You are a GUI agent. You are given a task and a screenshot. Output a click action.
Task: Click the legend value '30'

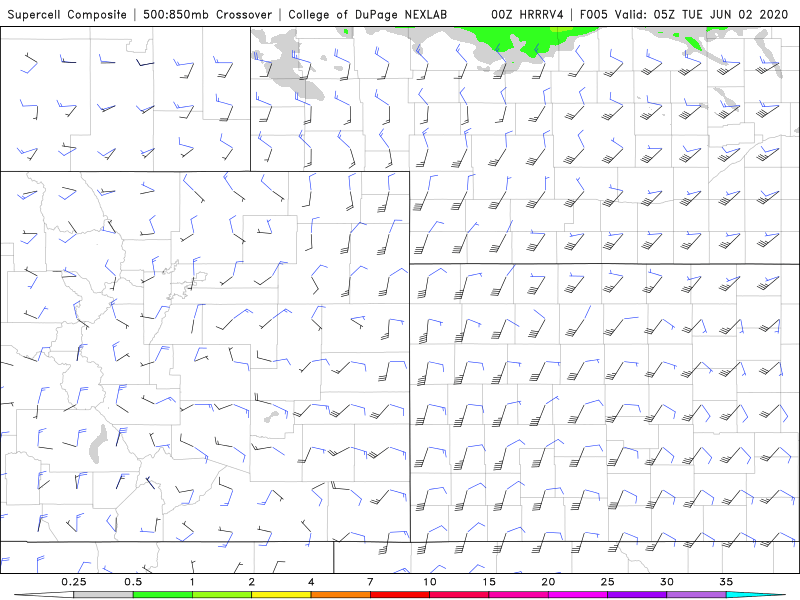point(667,582)
